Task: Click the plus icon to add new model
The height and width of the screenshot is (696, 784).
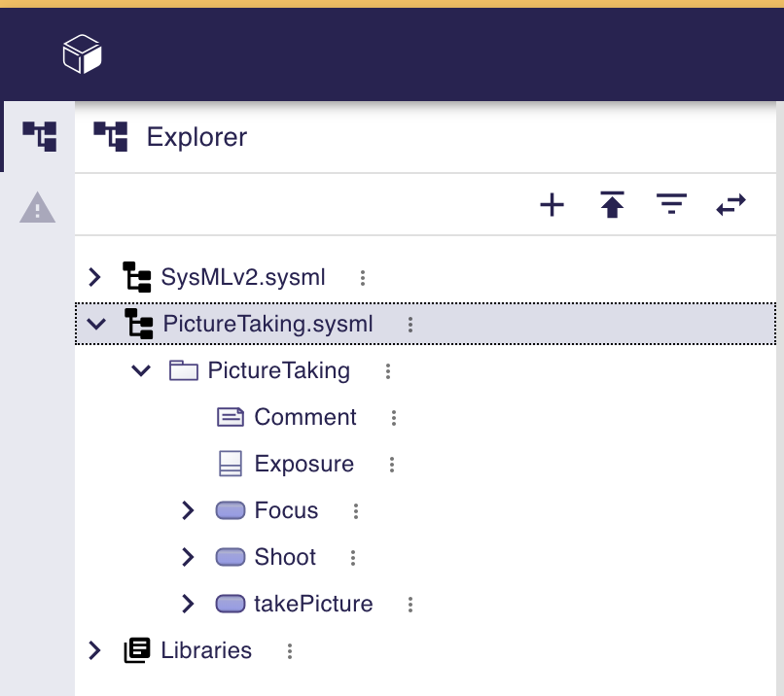Action: pyautogui.click(x=552, y=204)
